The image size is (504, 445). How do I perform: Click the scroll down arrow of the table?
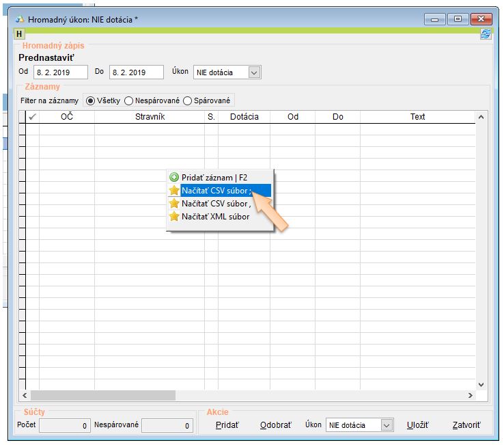point(480,385)
